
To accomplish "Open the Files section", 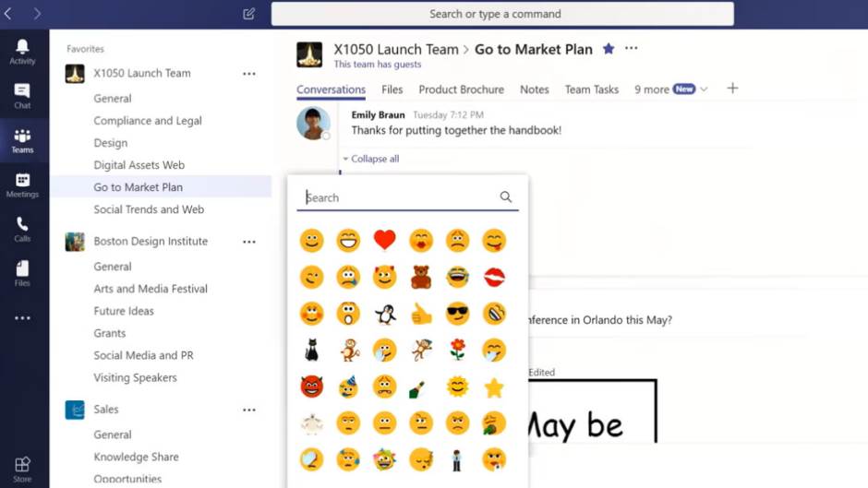I will coord(22,273).
